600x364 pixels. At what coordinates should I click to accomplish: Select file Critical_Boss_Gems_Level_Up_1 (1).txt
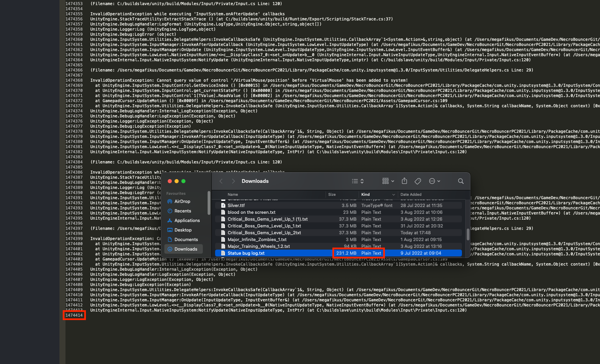point(339,219)
